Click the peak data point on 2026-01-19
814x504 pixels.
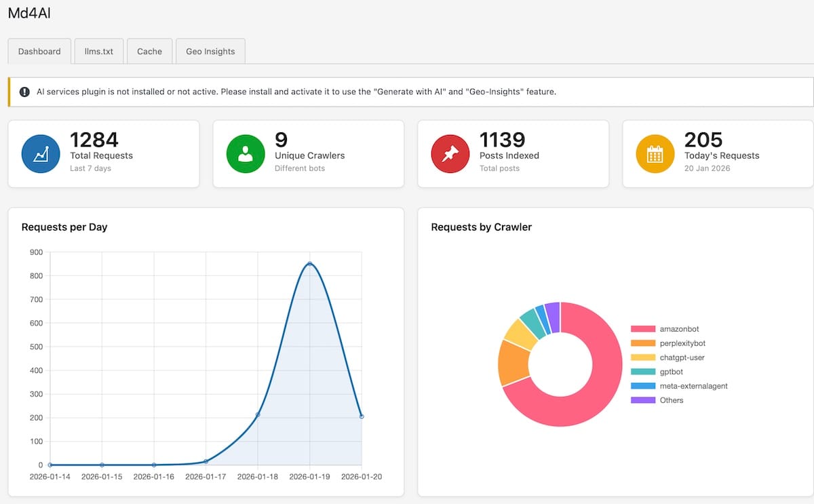tap(309, 264)
